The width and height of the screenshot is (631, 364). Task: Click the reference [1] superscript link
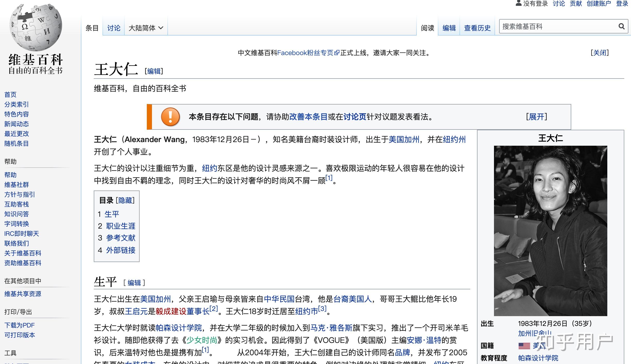[329, 178]
